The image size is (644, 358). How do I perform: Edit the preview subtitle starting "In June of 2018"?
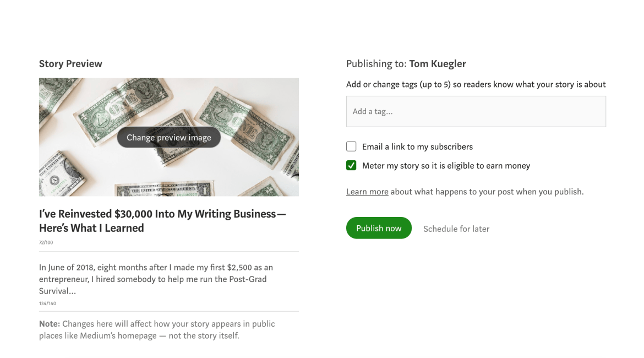(156, 279)
